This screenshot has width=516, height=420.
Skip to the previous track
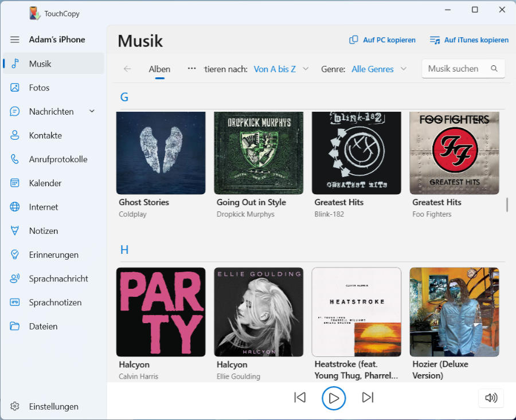[x=300, y=397]
